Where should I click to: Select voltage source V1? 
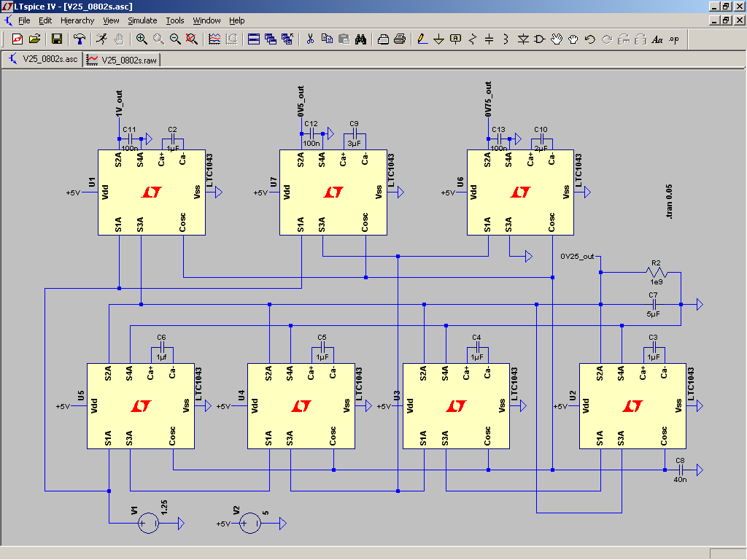(148, 524)
